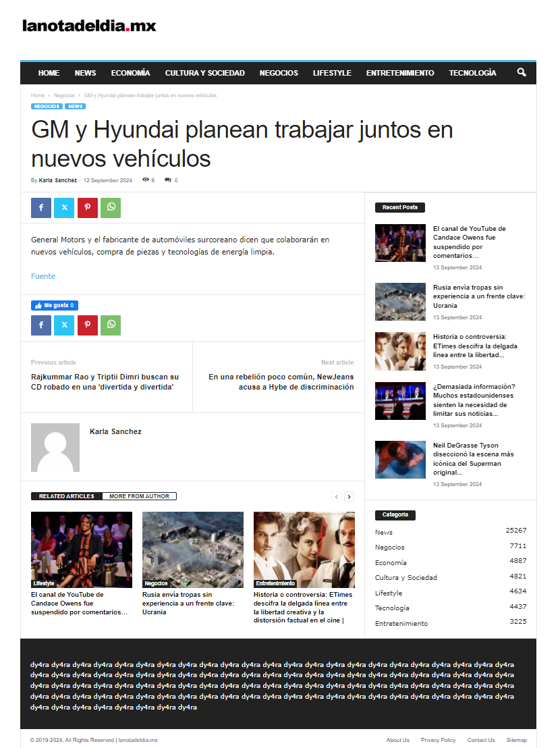Click the Me gusta like button

pyautogui.click(x=55, y=305)
